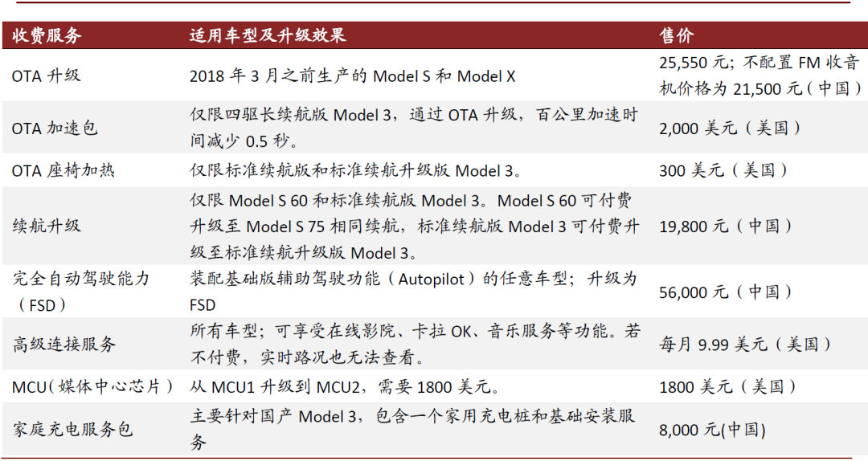The height and width of the screenshot is (461, 868).
Task: Click the 每月 9.99 美元 price
Action: click(x=746, y=345)
